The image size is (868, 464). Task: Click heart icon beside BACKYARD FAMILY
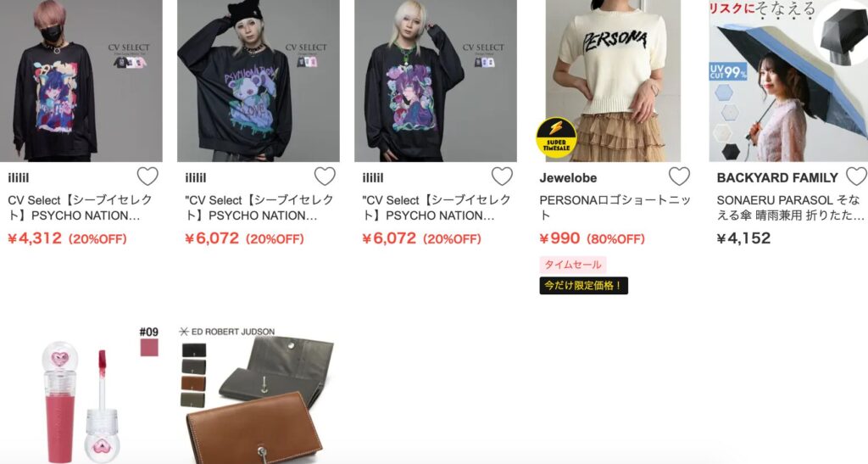click(x=856, y=176)
